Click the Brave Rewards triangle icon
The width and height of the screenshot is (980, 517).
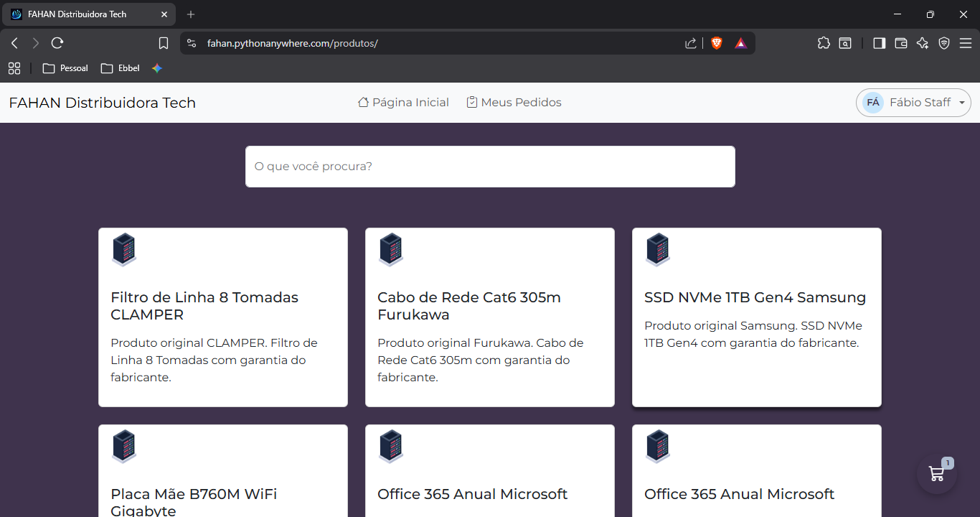pos(740,43)
